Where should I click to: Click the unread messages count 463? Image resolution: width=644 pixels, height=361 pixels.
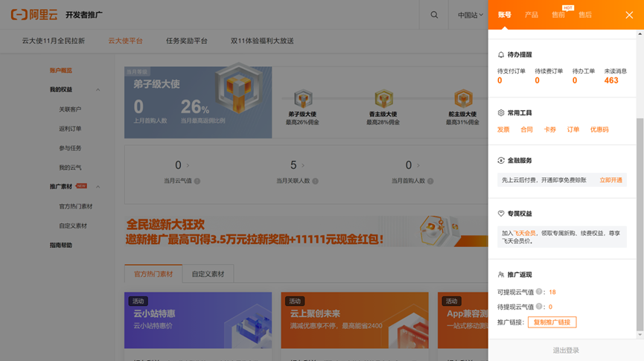click(x=611, y=80)
